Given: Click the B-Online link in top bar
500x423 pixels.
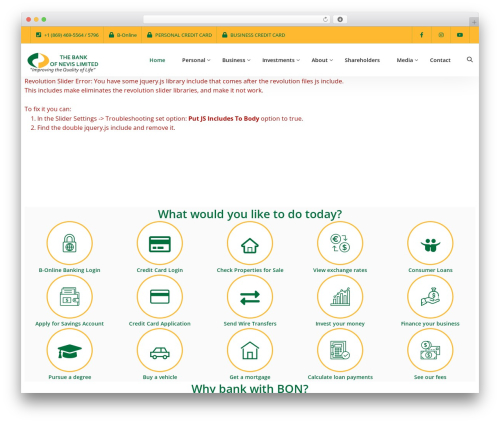Looking at the screenshot, I should coord(123,35).
